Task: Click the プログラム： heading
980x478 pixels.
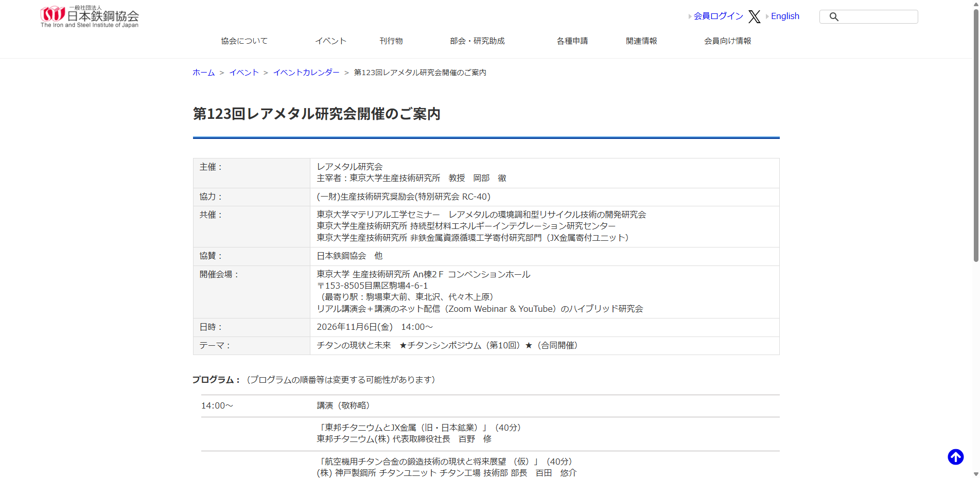Action: coord(217,380)
